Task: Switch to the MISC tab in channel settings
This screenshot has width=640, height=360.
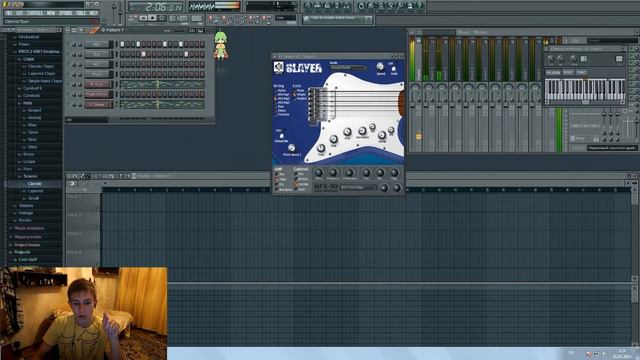Action: [x=568, y=73]
